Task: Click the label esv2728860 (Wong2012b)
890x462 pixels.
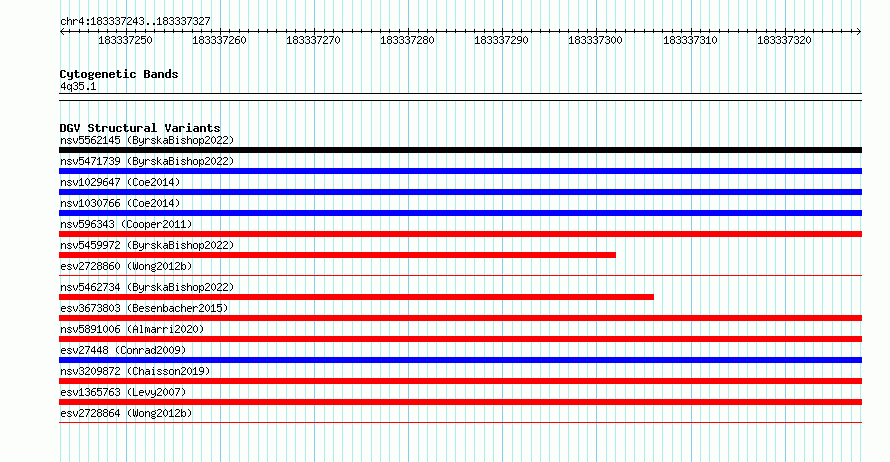Action: [126, 266]
